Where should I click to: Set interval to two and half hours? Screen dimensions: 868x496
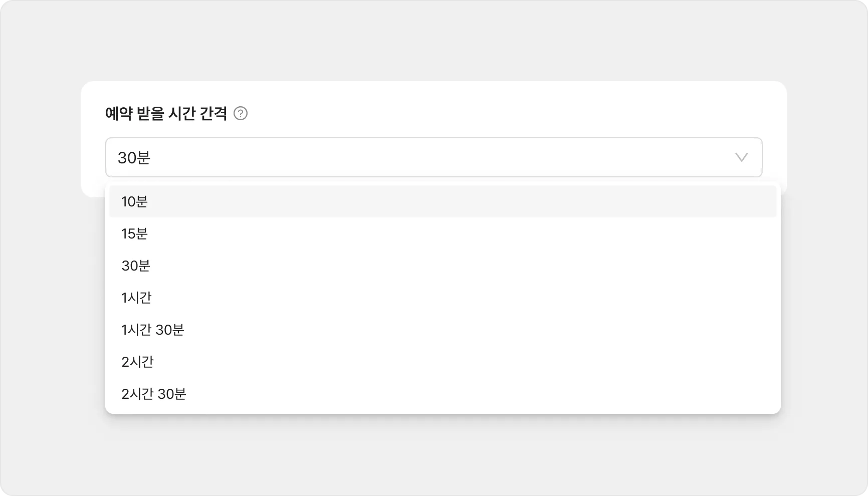(443, 394)
